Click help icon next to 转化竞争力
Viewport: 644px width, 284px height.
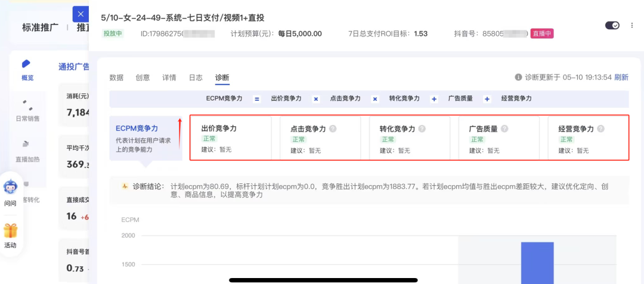[x=422, y=129]
